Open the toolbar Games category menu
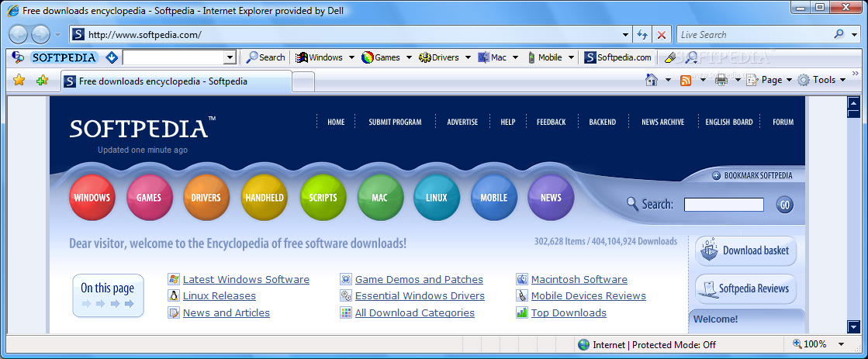 coord(386,57)
